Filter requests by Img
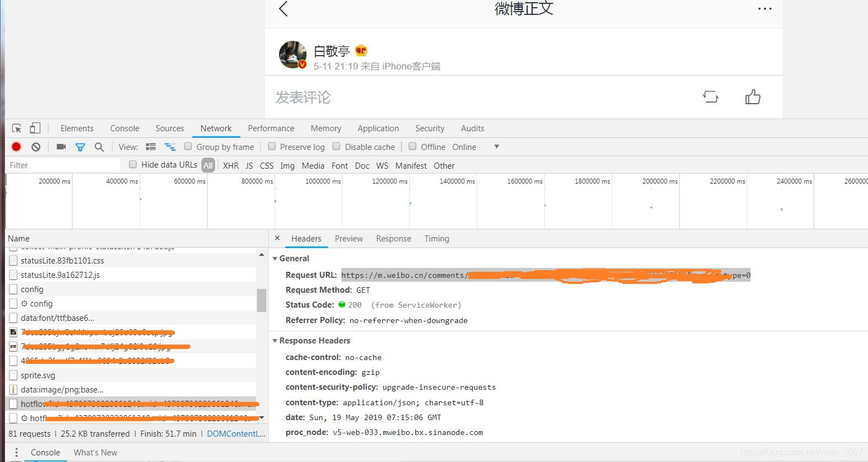This screenshot has height=462, width=868. point(287,166)
